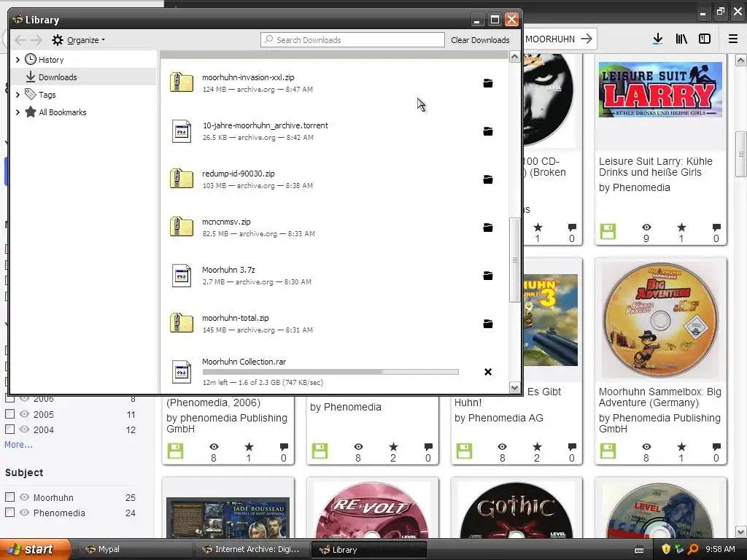747x560 pixels.
Task: Open the Gothic disc thumbnail
Action: click(516, 510)
